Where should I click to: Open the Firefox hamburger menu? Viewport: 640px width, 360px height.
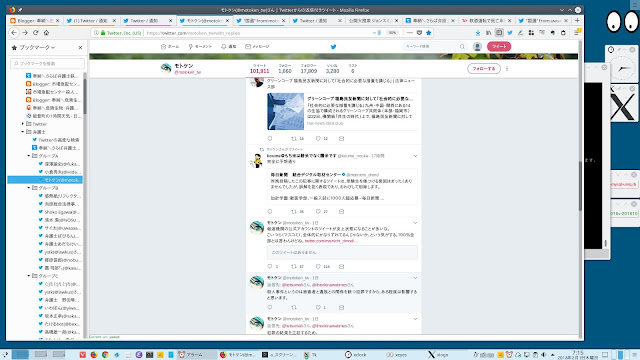(577, 33)
